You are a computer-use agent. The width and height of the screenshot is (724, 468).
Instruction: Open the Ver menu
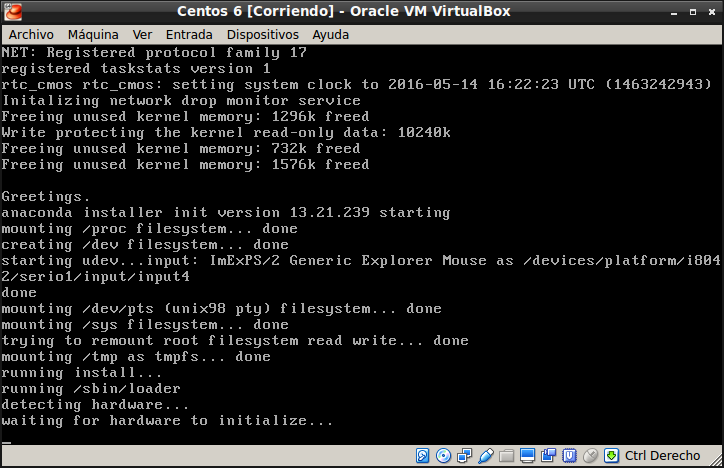coord(143,34)
